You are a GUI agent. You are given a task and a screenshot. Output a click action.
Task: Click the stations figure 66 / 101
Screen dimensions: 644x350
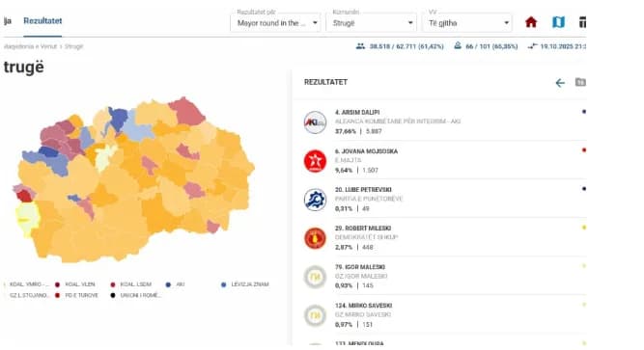[x=491, y=46]
